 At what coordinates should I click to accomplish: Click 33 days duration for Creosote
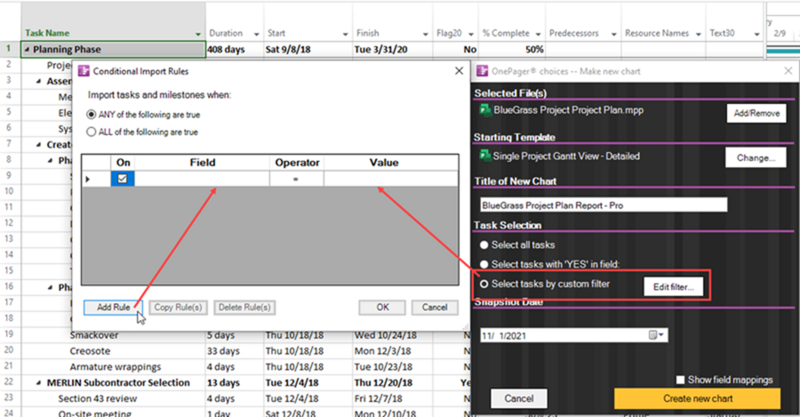pyautogui.click(x=235, y=351)
